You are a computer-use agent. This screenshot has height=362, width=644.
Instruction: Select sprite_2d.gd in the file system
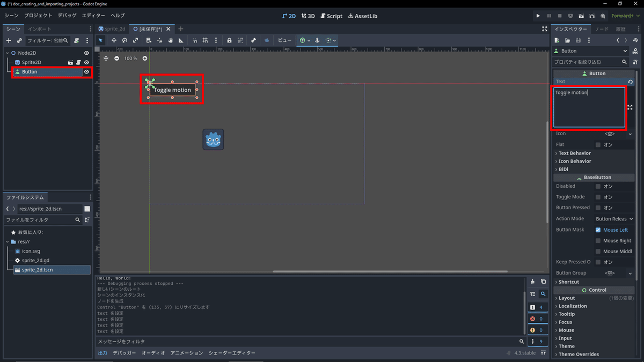(x=36, y=260)
